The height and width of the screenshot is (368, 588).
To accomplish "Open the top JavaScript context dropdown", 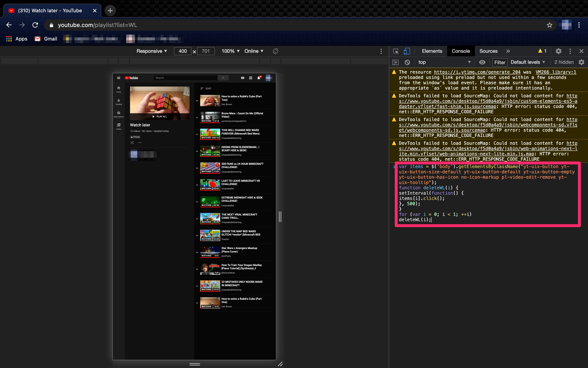I will tap(444, 62).
